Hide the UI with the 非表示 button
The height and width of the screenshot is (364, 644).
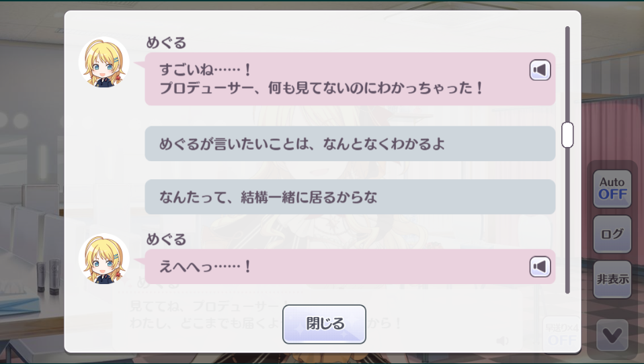coord(612,279)
